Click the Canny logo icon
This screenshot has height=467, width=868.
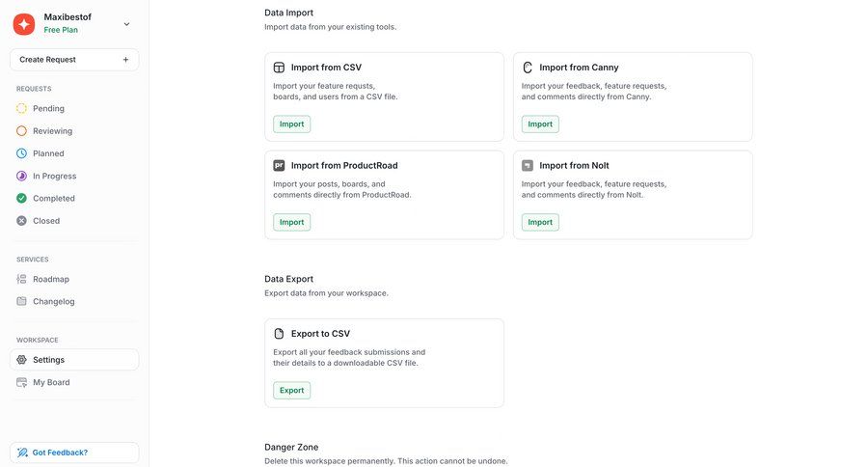pyautogui.click(x=528, y=68)
